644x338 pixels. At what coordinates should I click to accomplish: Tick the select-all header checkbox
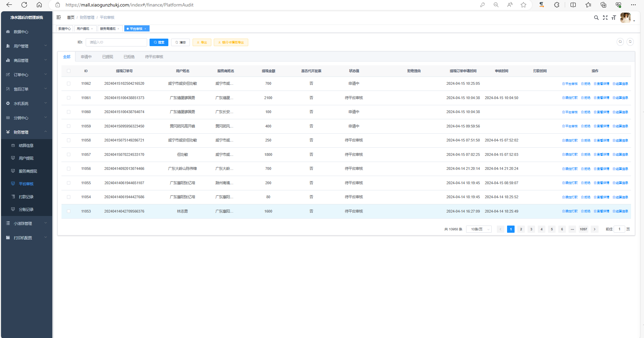coord(69,71)
